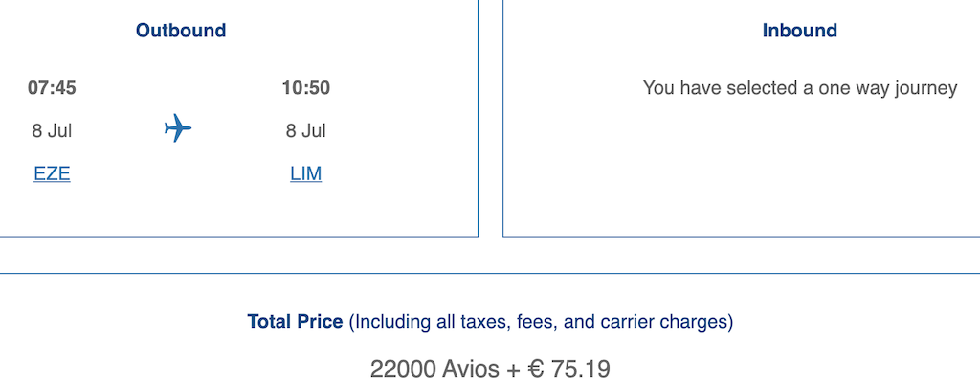Click the one way journey message
Viewport: 980px width, 390px height.
click(x=799, y=88)
